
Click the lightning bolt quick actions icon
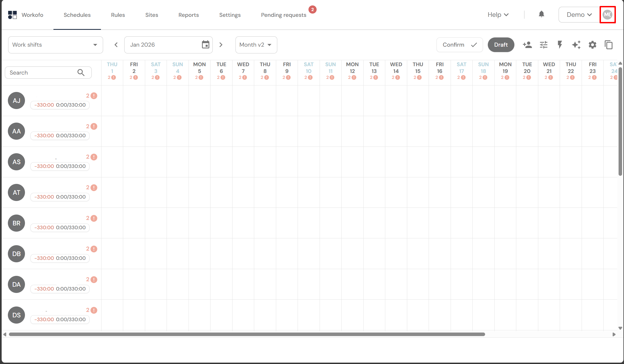point(560,45)
